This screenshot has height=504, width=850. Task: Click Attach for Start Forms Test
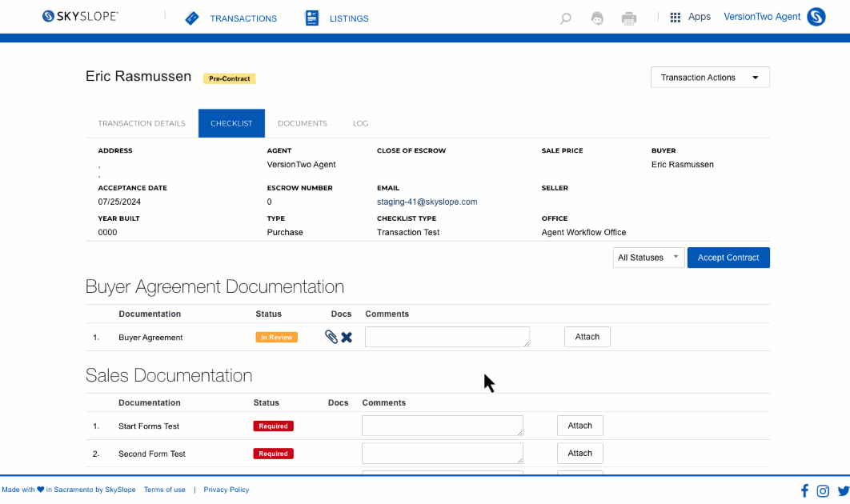pyautogui.click(x=579, y=426)
